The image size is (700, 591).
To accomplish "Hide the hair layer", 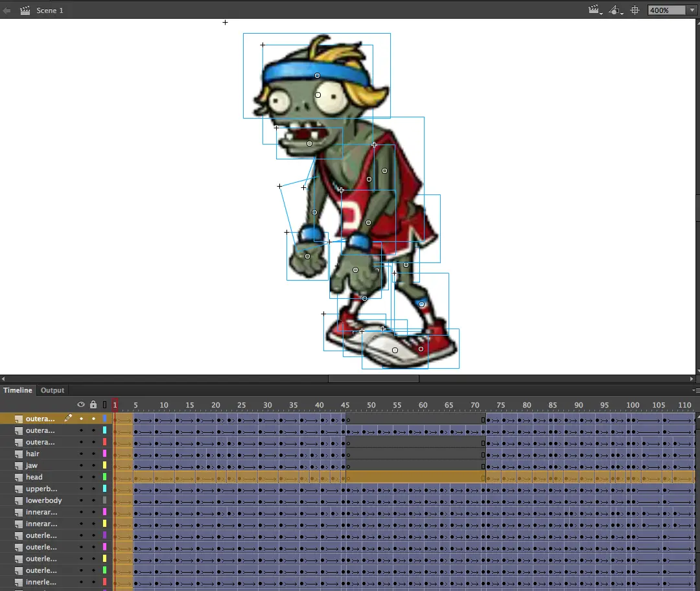I will point(81,454).
